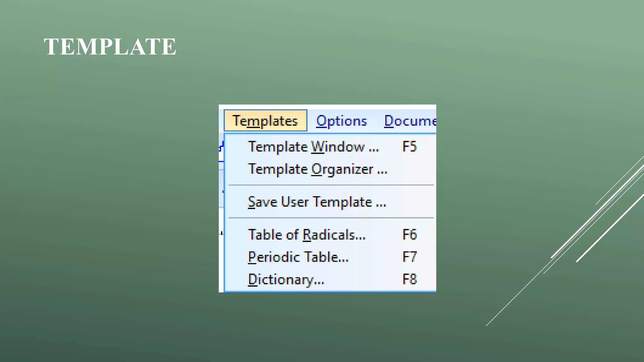Viewport: 644px width, 362px height.
Task: Click the F5 shortcut label
Action: (409, 147)
